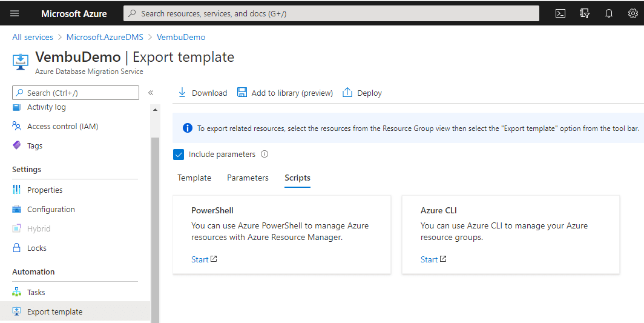644x323 pixels.
Task: Click the sidebar vertical scrollbar thumb
Action: tap(155, 230)
